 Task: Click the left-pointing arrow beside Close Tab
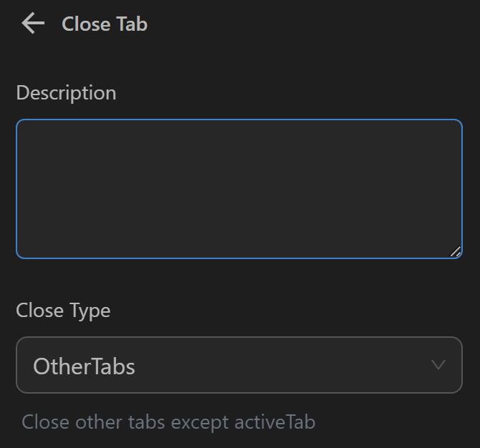pyautogui.click(x=33, y=24)
